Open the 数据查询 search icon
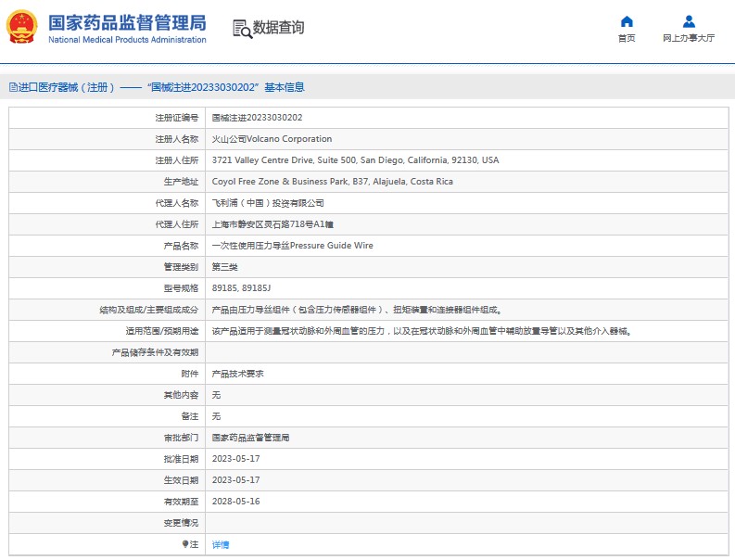 (242, 29)
